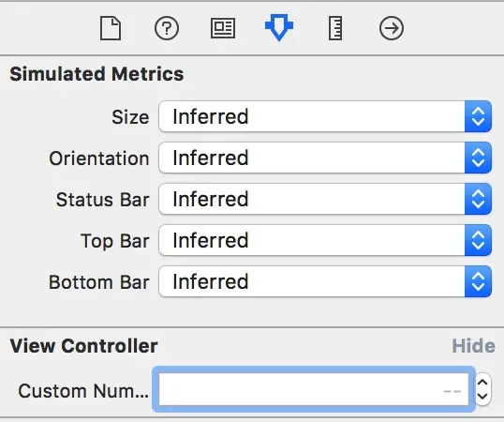This screenshot has height=422, width=504.
Task: Open the Size inspector ruler icon
Action: pos(335,29)
